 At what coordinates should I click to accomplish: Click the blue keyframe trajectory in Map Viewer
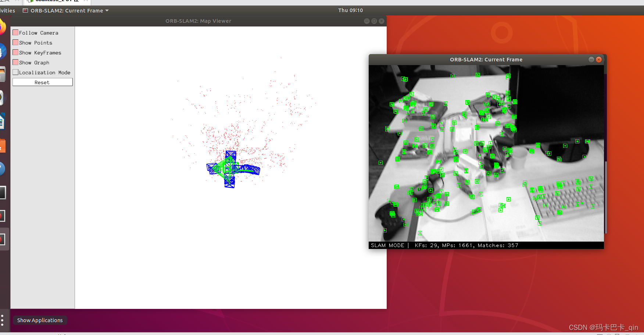point(233,168)
